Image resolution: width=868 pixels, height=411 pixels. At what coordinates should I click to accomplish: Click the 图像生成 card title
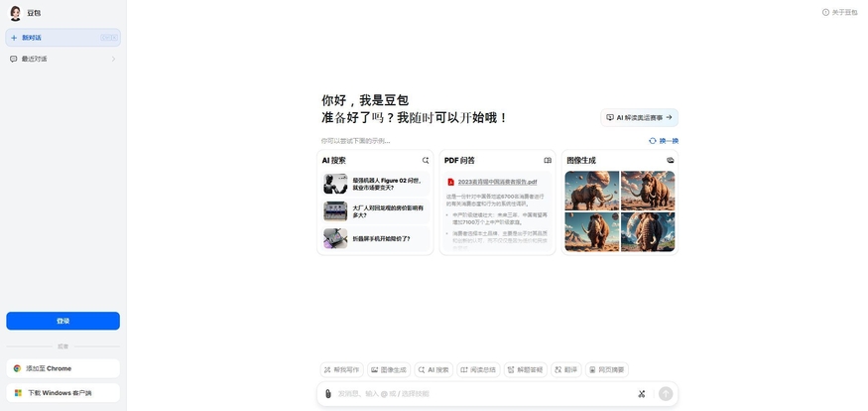[x=581, y=160]
